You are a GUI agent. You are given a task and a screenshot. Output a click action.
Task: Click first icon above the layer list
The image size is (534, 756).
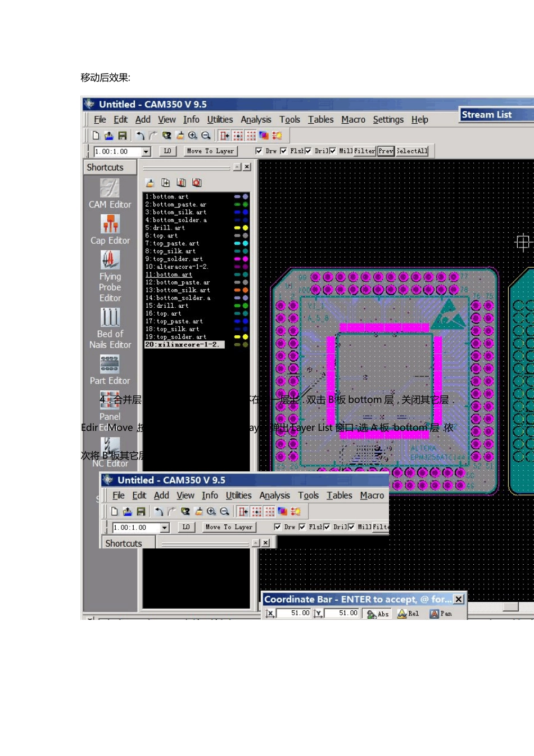click(150, 183)
